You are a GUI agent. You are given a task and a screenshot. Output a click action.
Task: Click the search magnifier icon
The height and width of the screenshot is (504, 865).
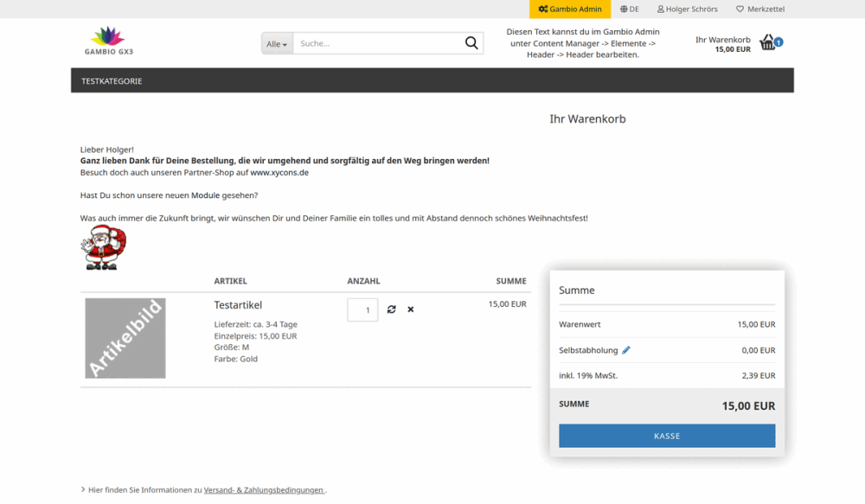tap(471, 43)
